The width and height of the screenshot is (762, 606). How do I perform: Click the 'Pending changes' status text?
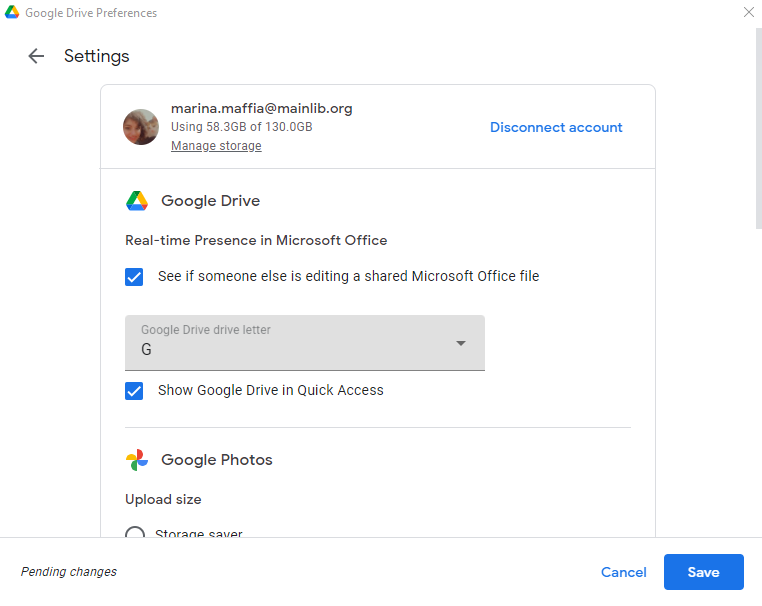point(69,571)
